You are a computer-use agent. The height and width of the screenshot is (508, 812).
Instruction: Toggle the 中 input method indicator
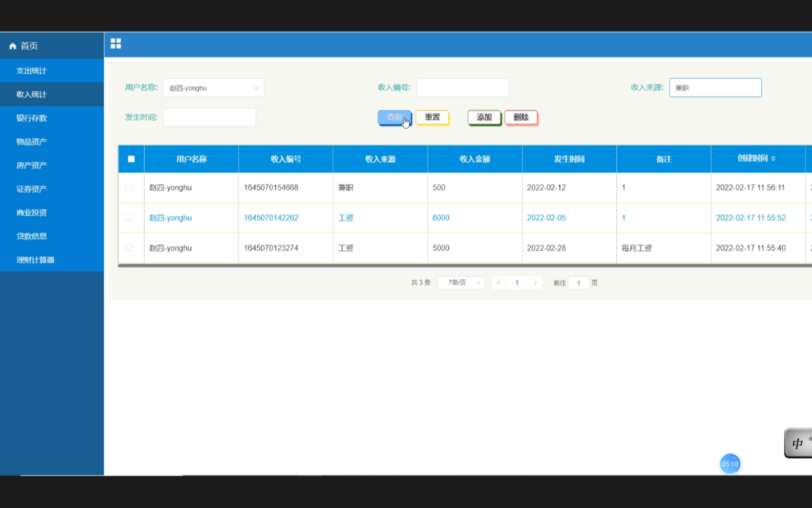click(x=798, y=443)
